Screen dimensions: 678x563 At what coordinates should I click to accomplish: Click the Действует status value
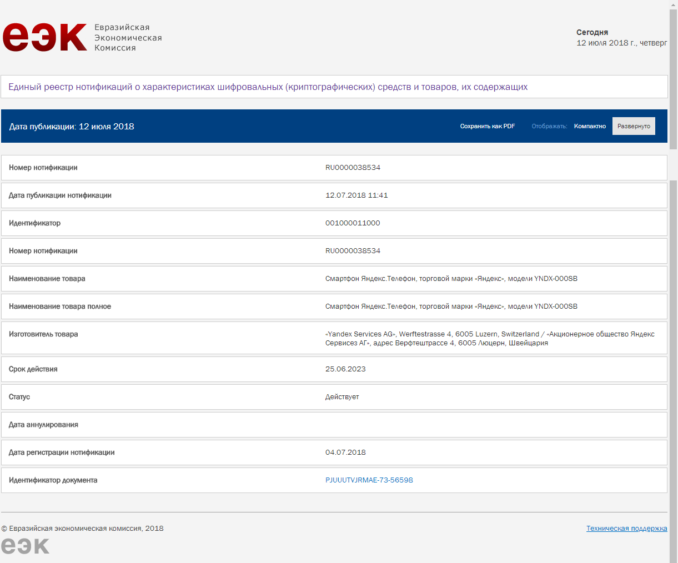(342, 397)
